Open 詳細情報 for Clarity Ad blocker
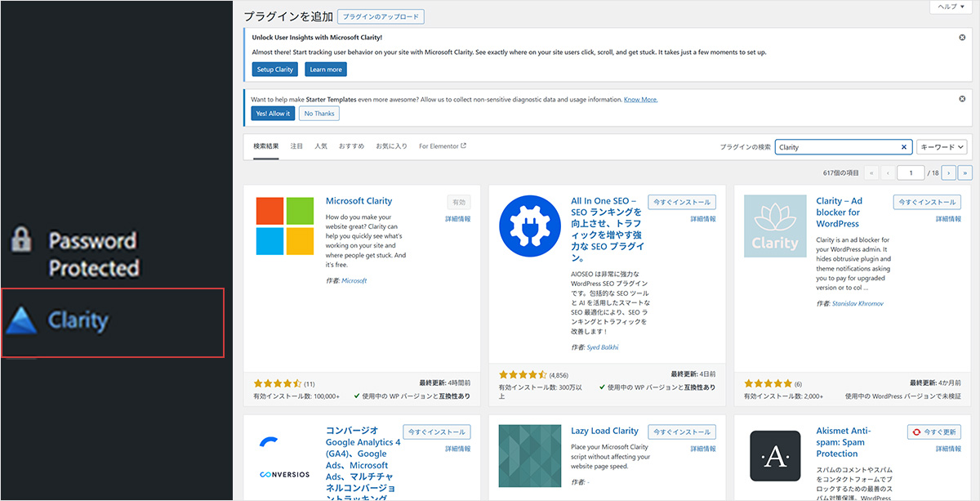Screen dimensions: 980x501 pos(948,219)
